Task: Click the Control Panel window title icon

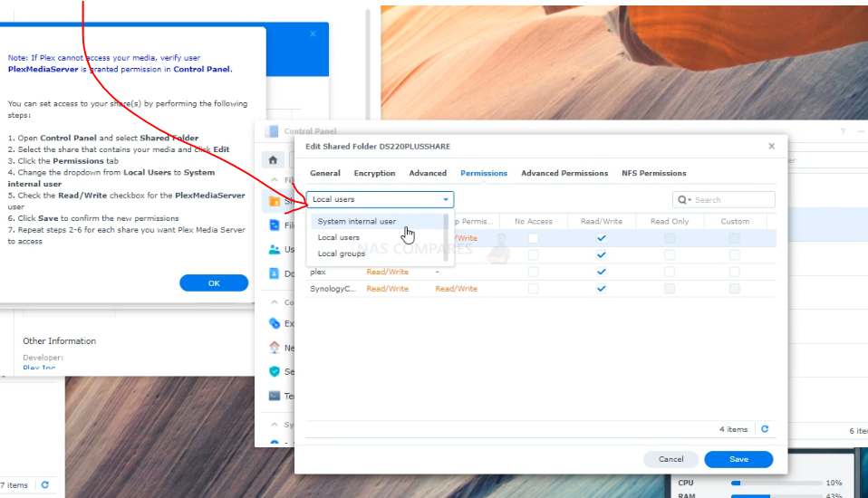Action: point(272,131)
